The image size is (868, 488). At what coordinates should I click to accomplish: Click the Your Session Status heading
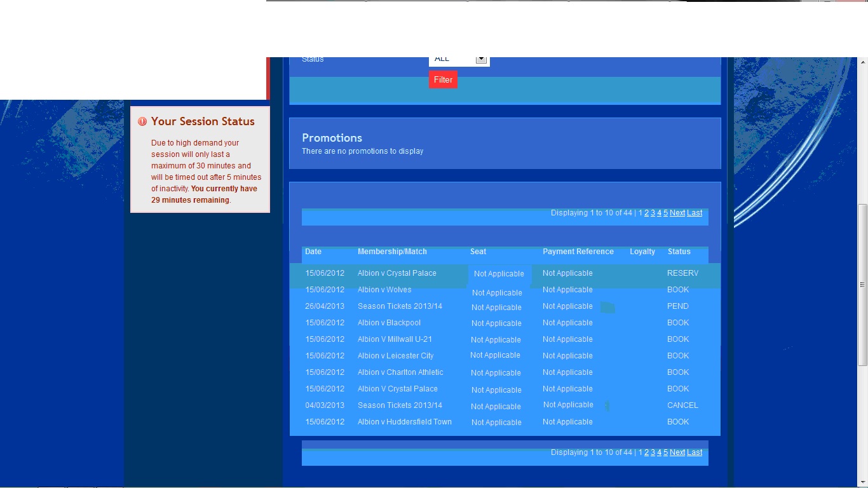[203, 121]
